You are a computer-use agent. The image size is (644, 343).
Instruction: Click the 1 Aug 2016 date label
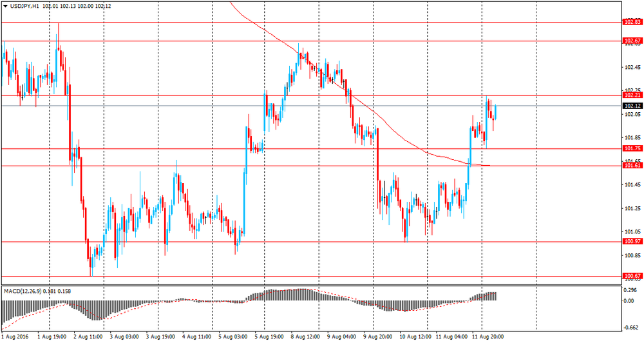click(14, 337)
